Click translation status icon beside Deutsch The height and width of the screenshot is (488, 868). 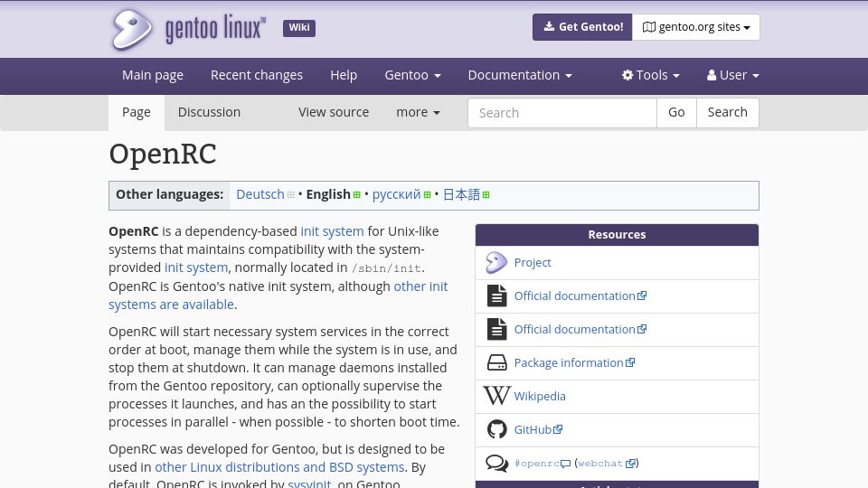[x=290, y=195]
